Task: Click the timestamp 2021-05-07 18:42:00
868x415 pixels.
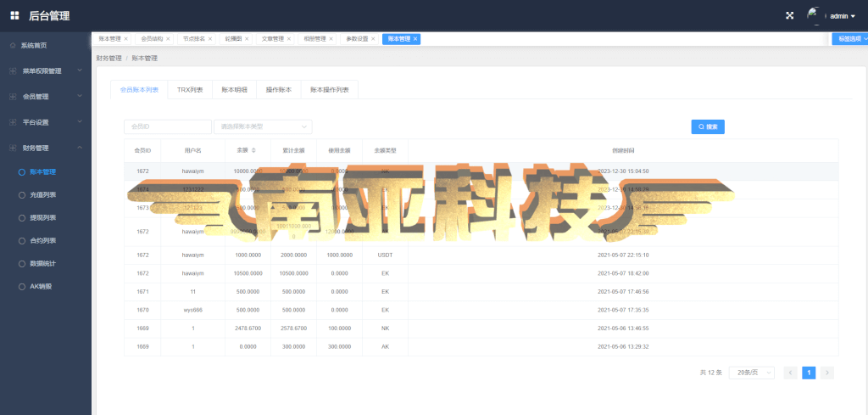Action: [x=623, y=274]
